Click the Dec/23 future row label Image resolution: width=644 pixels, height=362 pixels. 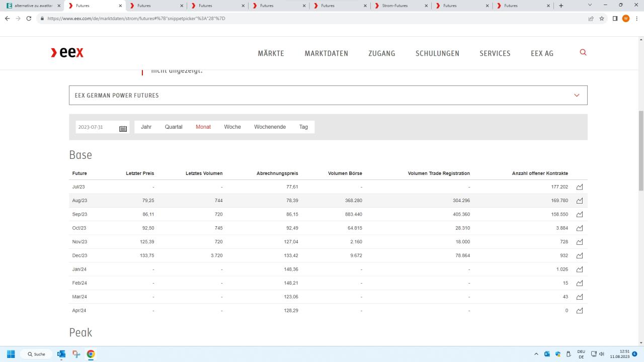click(79, 255)
